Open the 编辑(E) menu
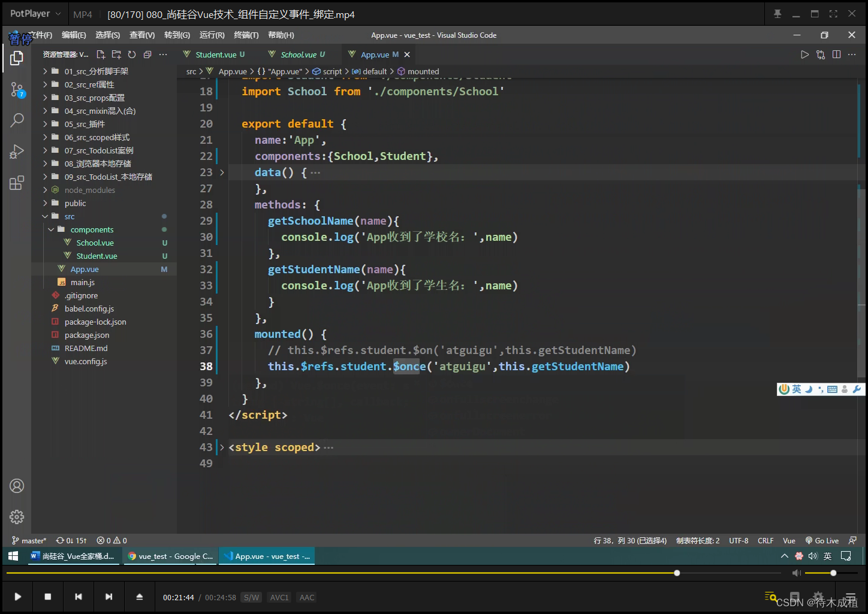Image resolution: width=868 pixels, height=614 pixels. point(74,35)
